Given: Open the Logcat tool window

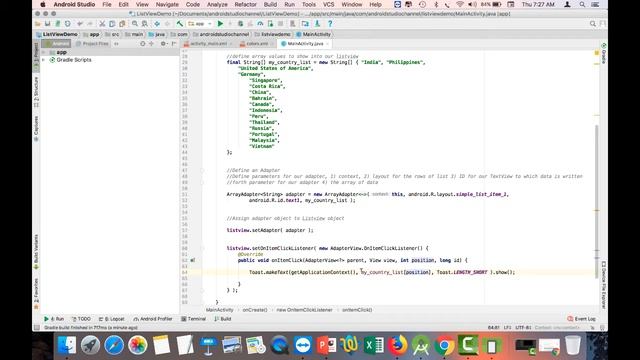Looking at the screenshot, I should (111, 319).
